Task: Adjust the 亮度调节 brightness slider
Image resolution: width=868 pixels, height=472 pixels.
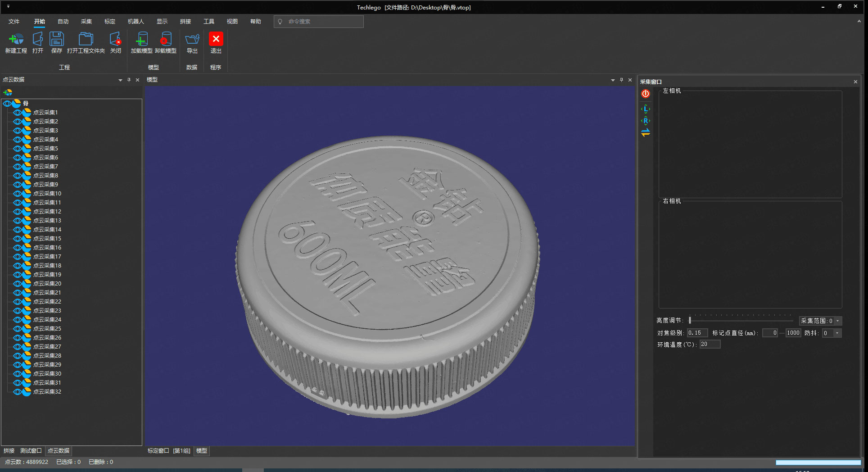Action: click(690, 321)
